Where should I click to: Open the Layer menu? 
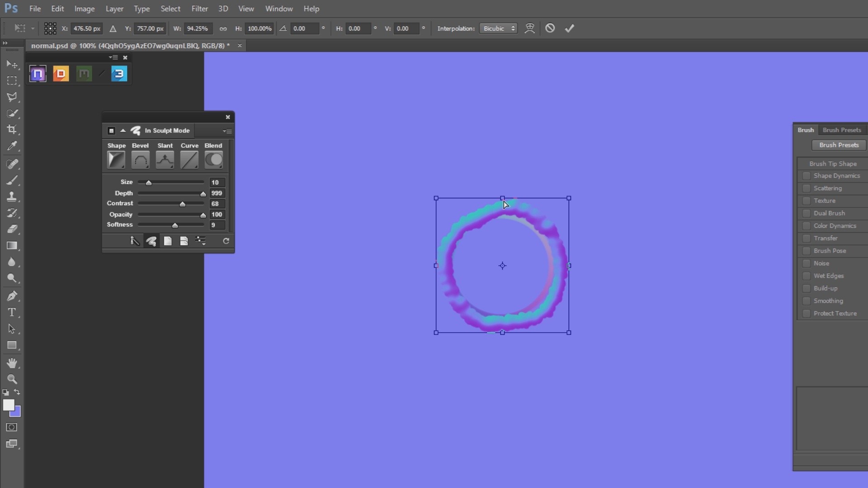tap(114, 8)
